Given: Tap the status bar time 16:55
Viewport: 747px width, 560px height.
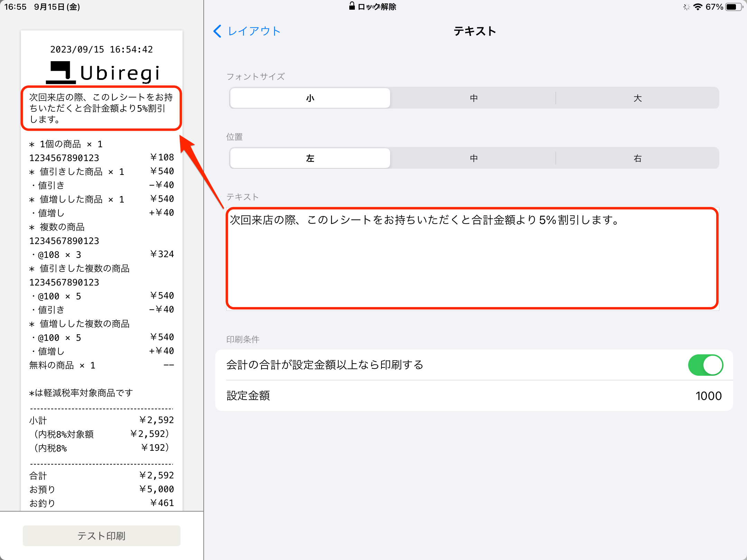Looking at the screenshot, I should [15, 7].
